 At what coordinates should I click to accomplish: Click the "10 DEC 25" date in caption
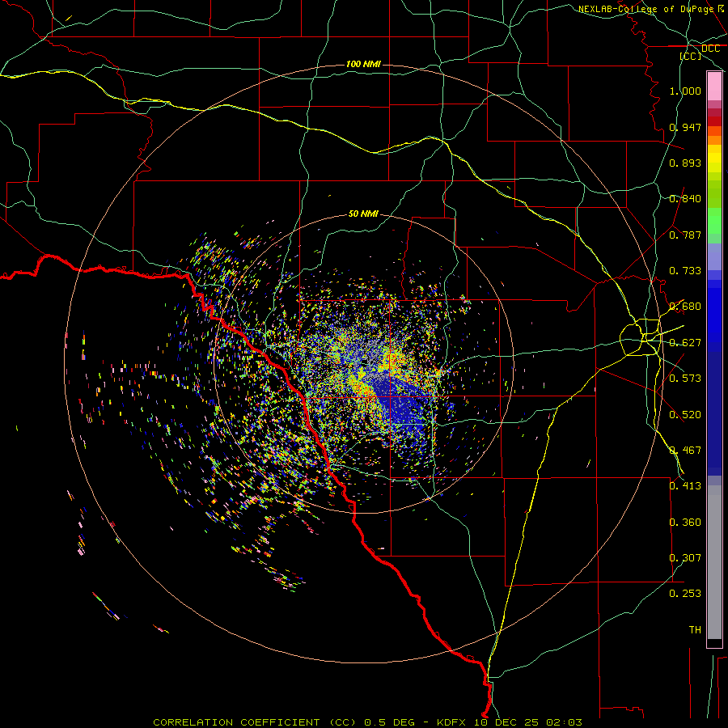[x=506, y=722]
